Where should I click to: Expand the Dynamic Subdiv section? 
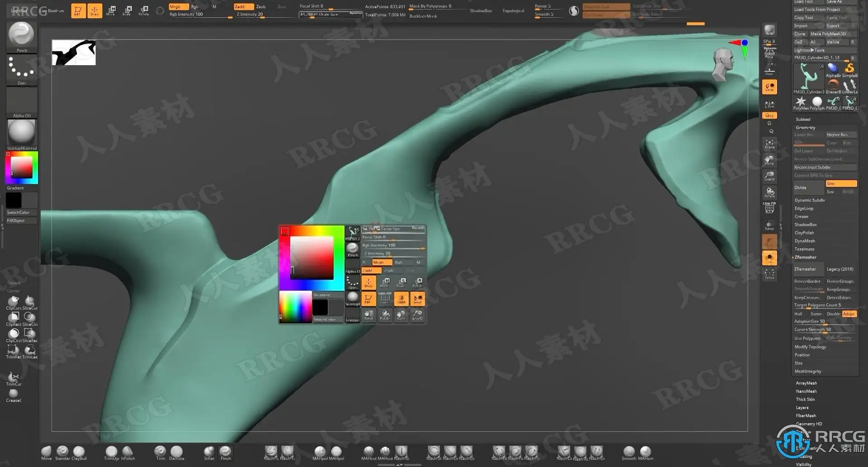coord(810,200)
